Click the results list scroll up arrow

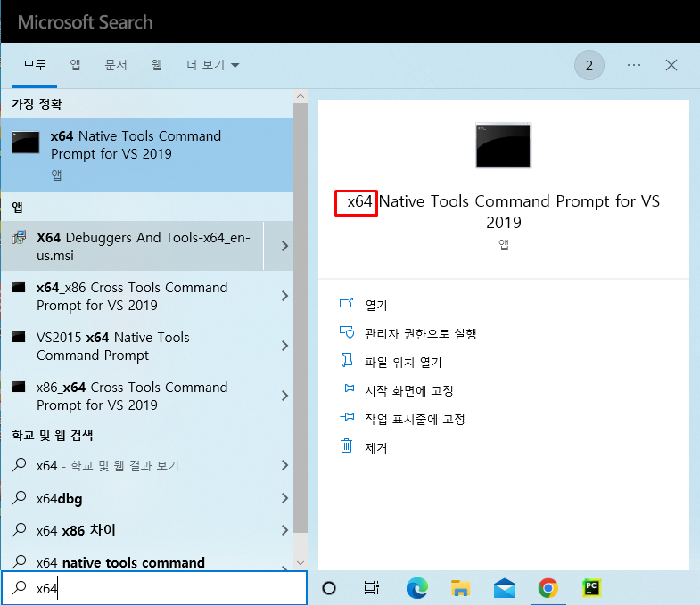tap(301, 96)
